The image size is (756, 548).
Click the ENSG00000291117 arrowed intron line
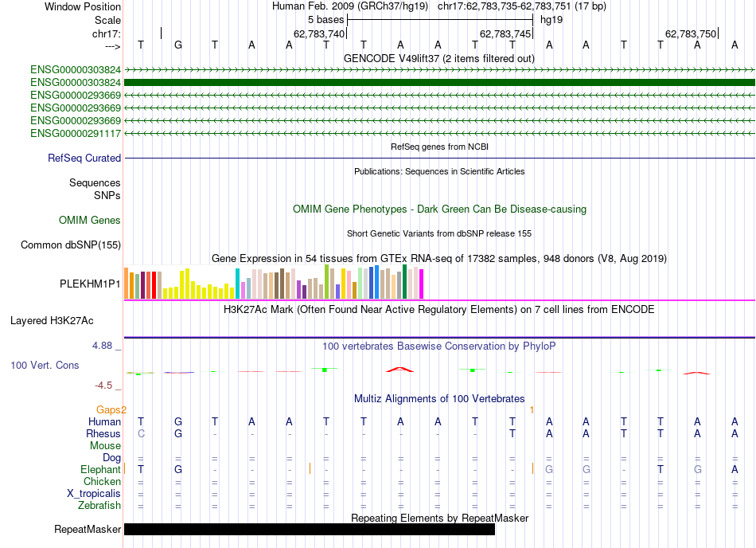(x=439, y=133)
